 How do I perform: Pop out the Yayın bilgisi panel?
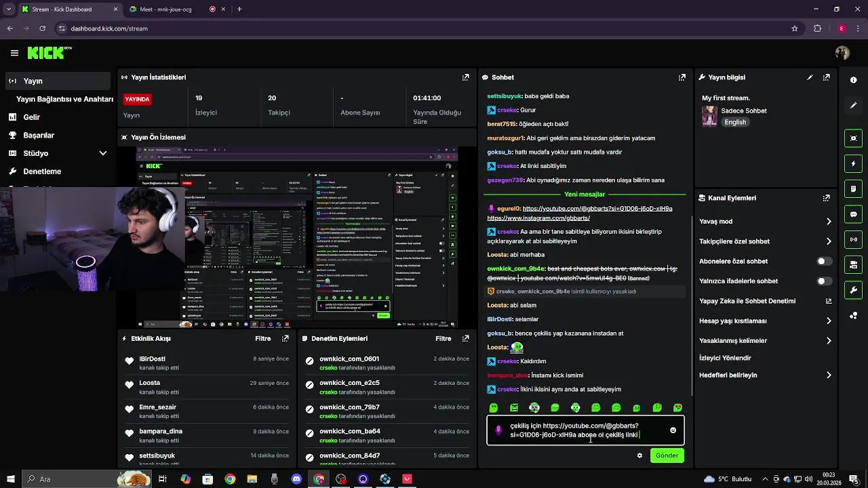[x=826, y=77]
